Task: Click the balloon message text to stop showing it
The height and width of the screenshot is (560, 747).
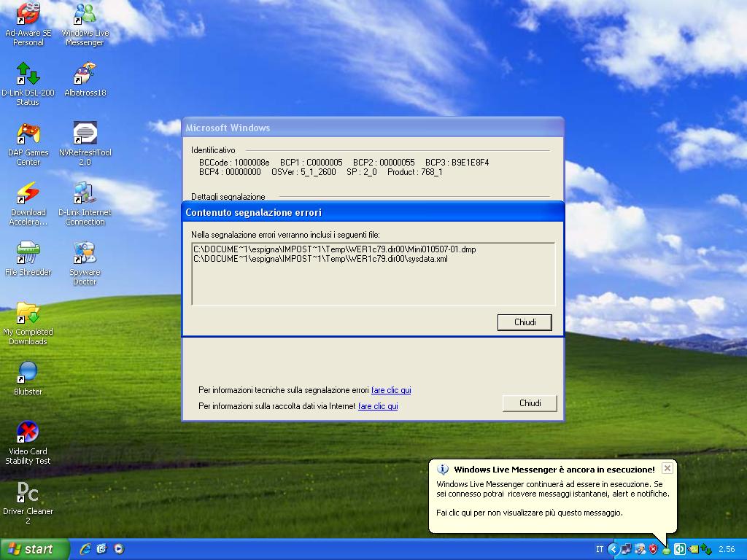Action: click(x=530, y=513)
